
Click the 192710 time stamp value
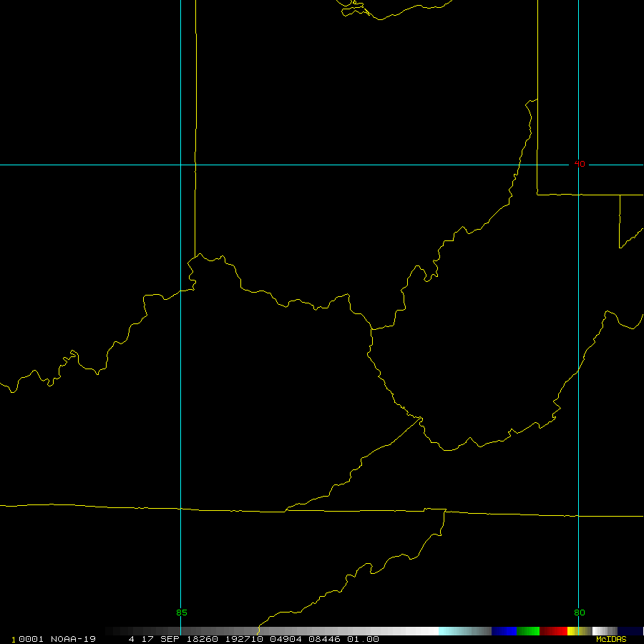[x=243, y=639]
